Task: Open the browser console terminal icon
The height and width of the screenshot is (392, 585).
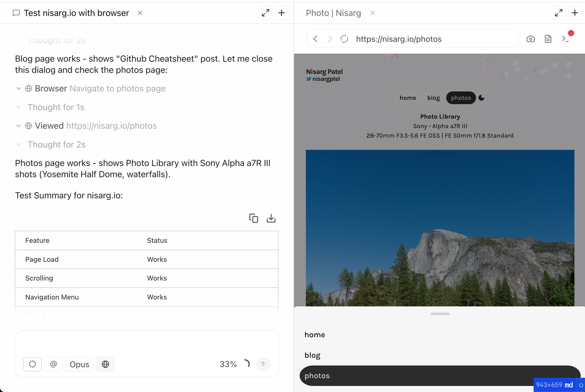Action: (565, 39)
